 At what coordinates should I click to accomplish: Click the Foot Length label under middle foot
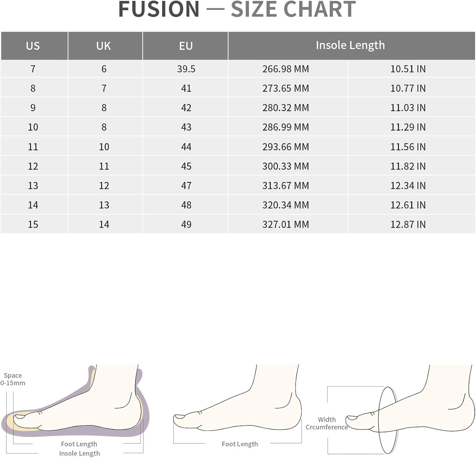tap(240, 444)
